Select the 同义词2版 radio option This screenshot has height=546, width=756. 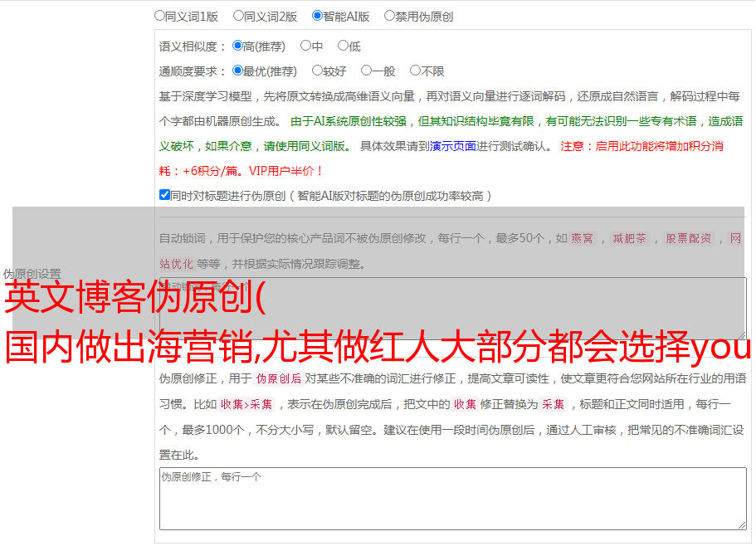pyautogui.click(x=238, y=16)
